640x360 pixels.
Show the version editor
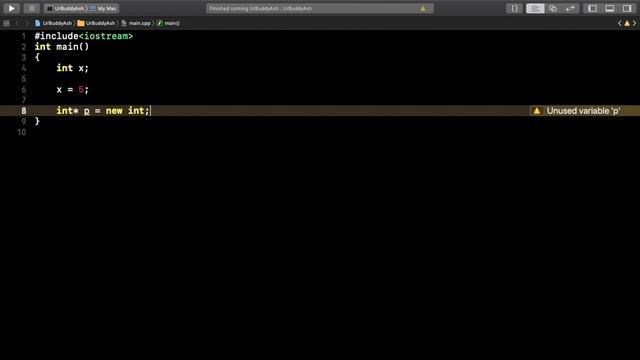point(570,9)
